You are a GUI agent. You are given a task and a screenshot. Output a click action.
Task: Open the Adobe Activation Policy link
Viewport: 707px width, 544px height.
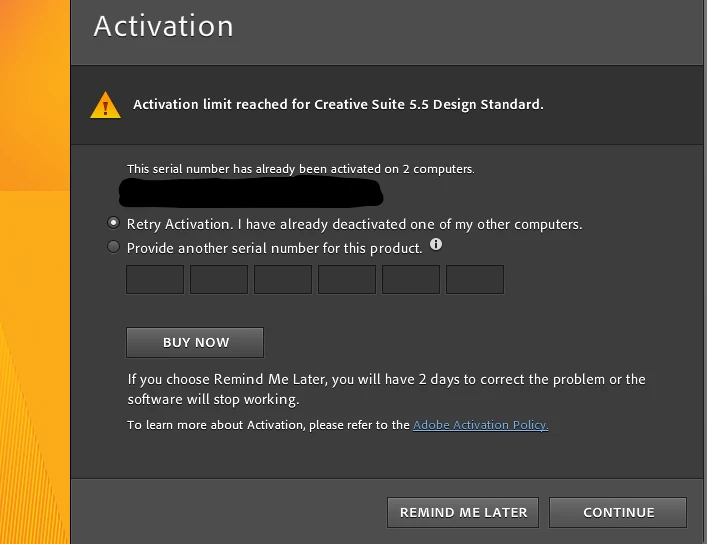coord(481,425)
